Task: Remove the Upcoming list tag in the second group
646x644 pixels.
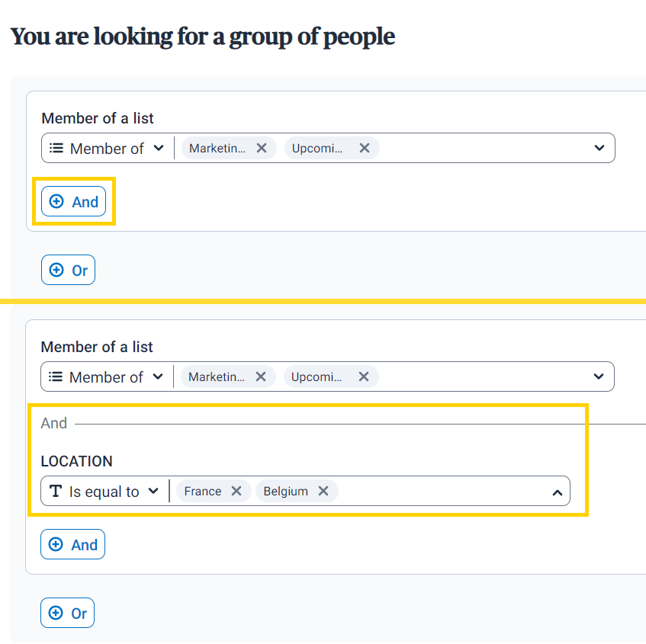Action: point(363,376)
